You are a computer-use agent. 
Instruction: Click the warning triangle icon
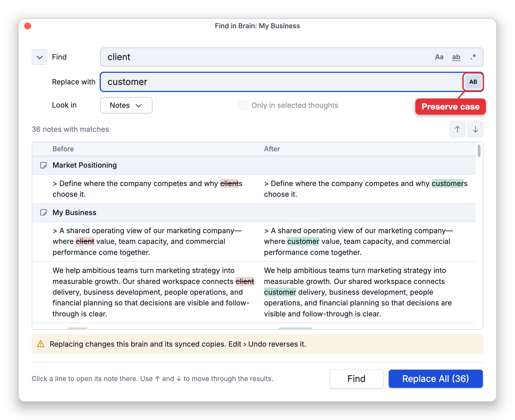41,344
